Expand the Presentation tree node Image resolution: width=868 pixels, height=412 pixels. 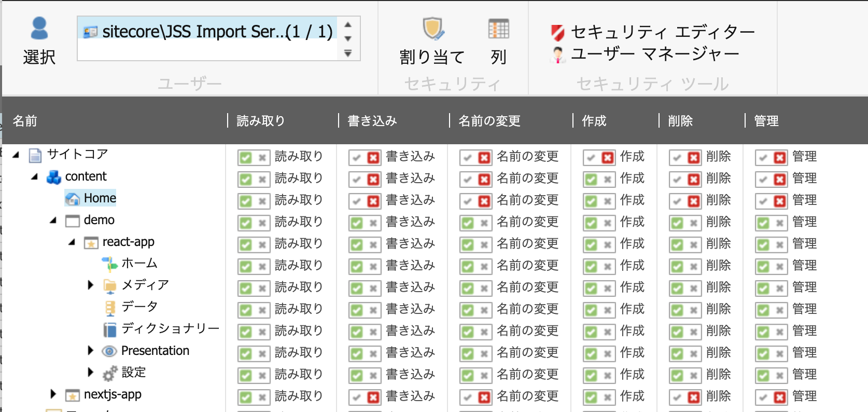tap(91, 350)
